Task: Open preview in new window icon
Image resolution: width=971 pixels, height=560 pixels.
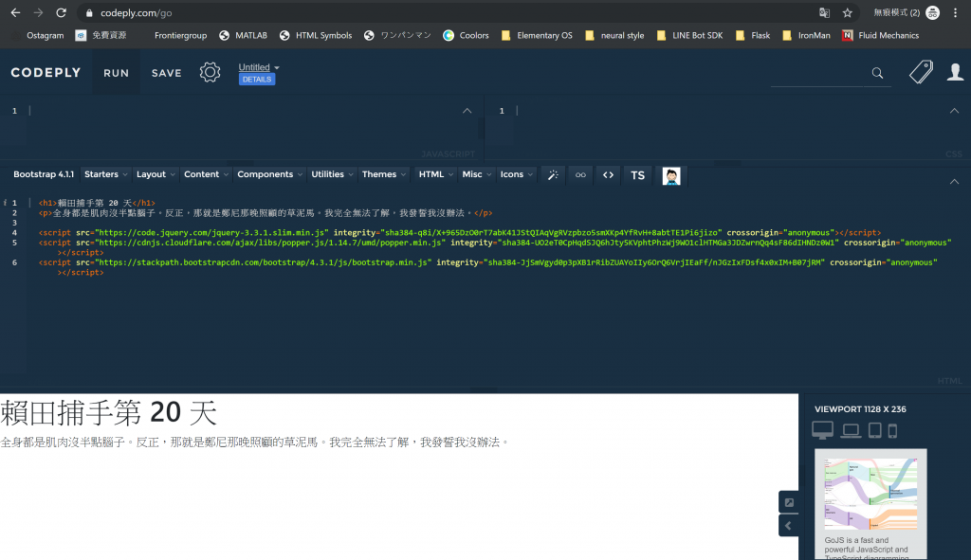Action: (x=789, y=502)
